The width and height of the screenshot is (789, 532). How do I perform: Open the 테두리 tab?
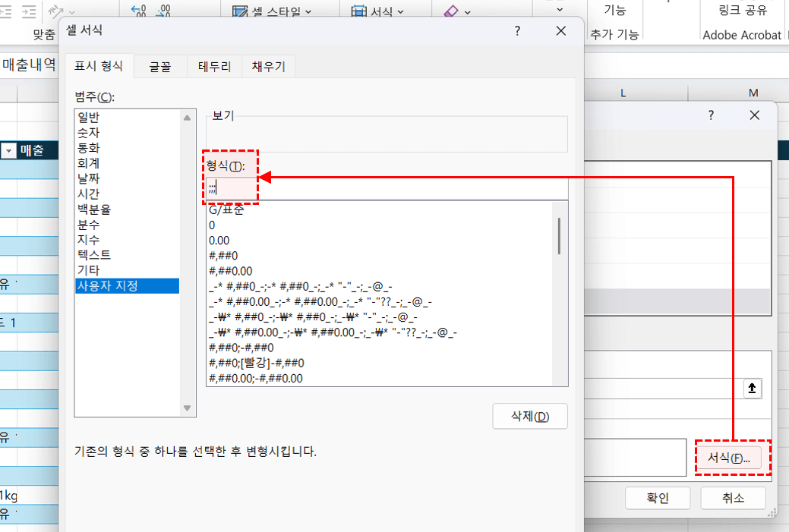(x=215, y=67)
